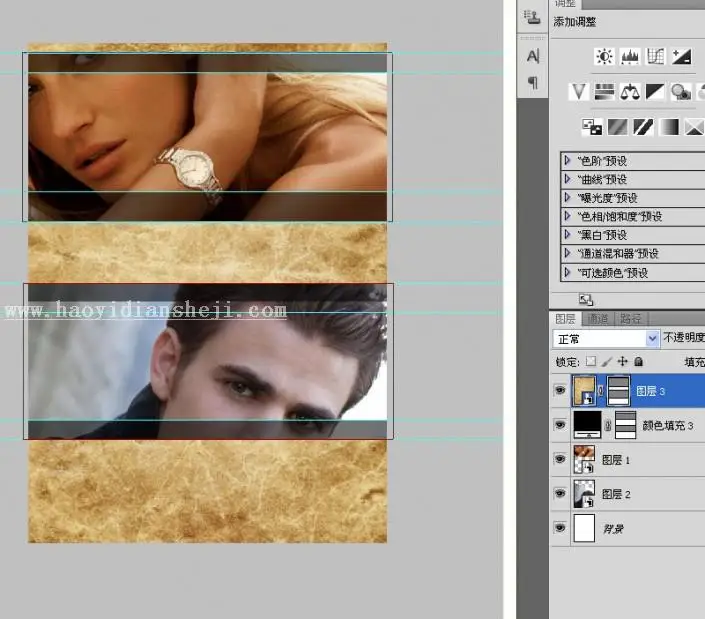Expand the "色阶"预设 list
This screenshot has height=619, width=705.
click(567, 160)
